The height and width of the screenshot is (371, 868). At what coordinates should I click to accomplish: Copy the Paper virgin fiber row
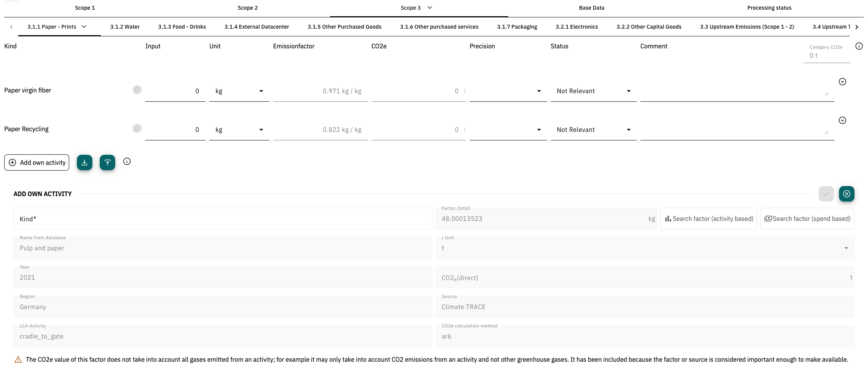(137, 90)
